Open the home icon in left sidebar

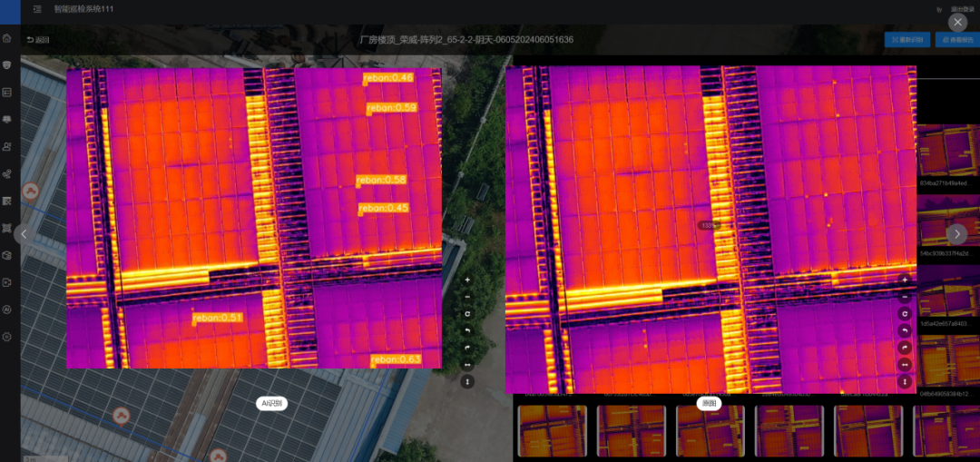[7, 38]
